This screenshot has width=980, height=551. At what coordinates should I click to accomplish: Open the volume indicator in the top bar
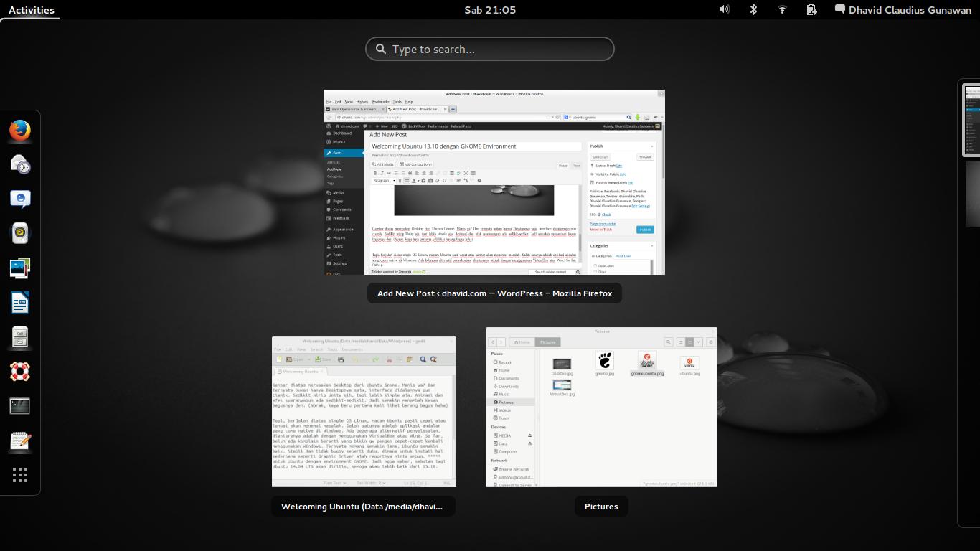[725, 9]
